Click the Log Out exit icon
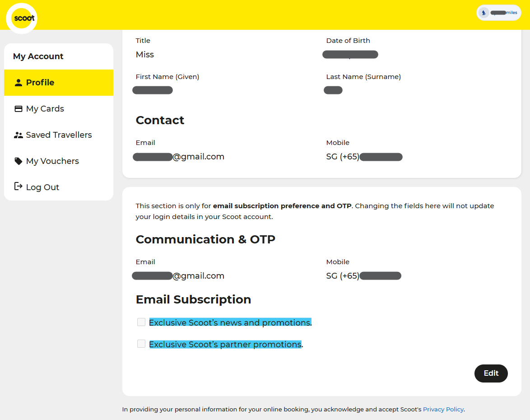Image resolution: width=530 pixels, height=420 pixels. coord(18,187)
